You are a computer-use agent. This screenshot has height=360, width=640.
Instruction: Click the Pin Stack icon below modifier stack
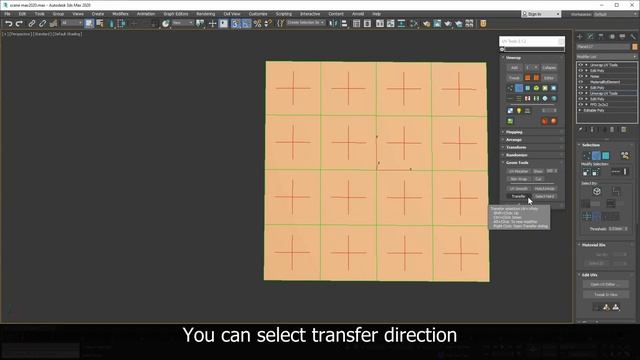coord(580,130)
